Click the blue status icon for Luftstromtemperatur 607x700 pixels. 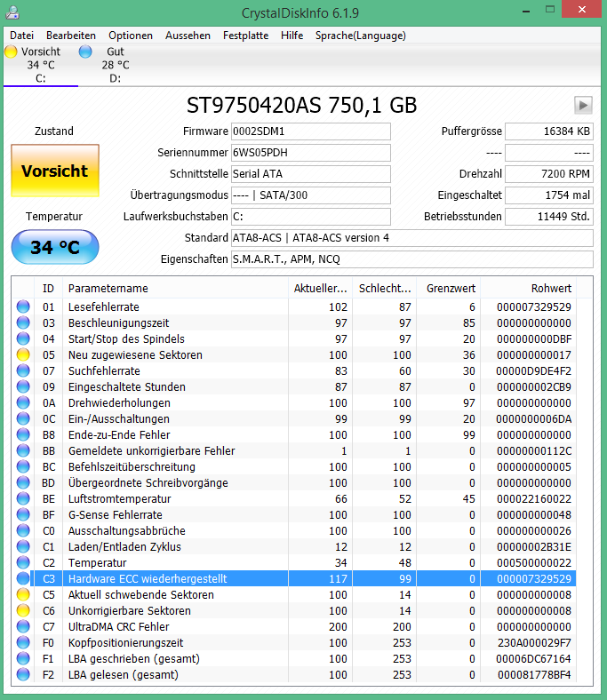pyautogui.click(x=23, y=498)
